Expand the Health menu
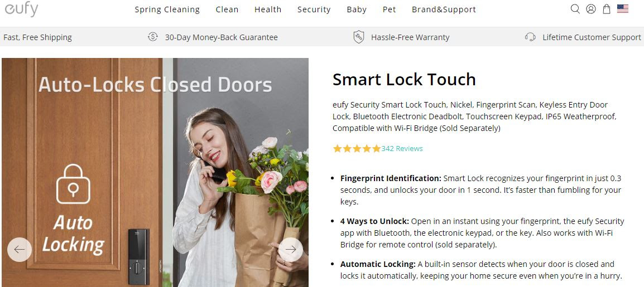The width and height of the screenshot is (644, 287). 268,9
